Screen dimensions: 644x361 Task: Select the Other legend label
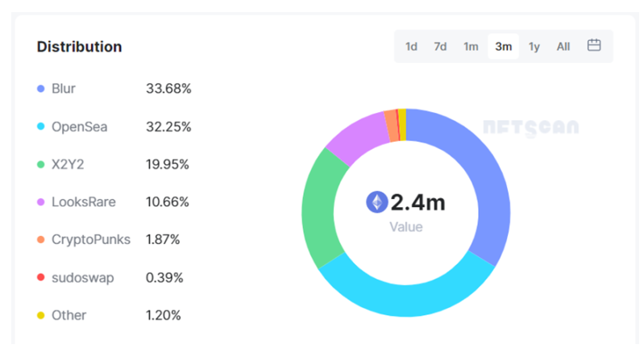pos(69,315)
